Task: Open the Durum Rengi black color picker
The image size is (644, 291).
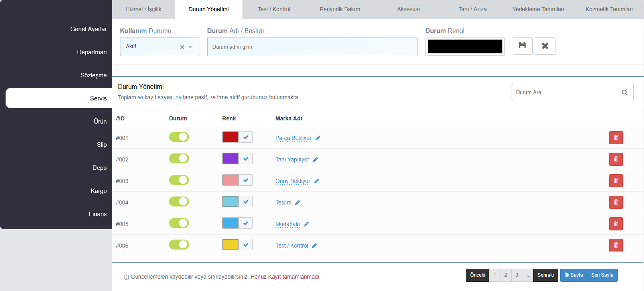Action: [x=465, y=46]
